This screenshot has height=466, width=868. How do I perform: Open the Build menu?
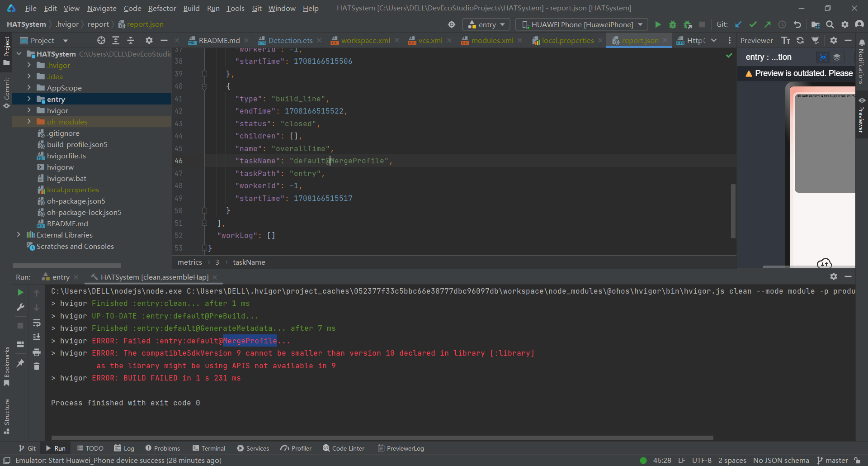(191, 8)
